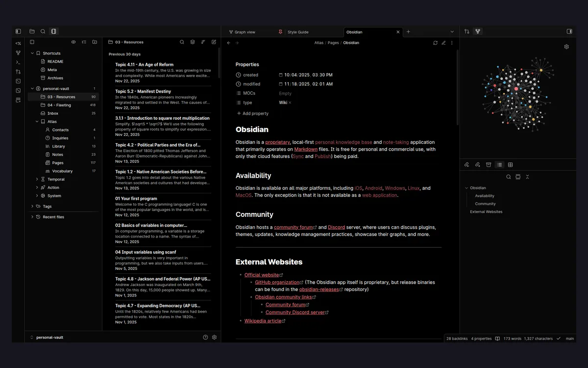Viewport: 588px width, 368px height.
Task: Open the 'Wikipedia article' link
Action: 265,321
